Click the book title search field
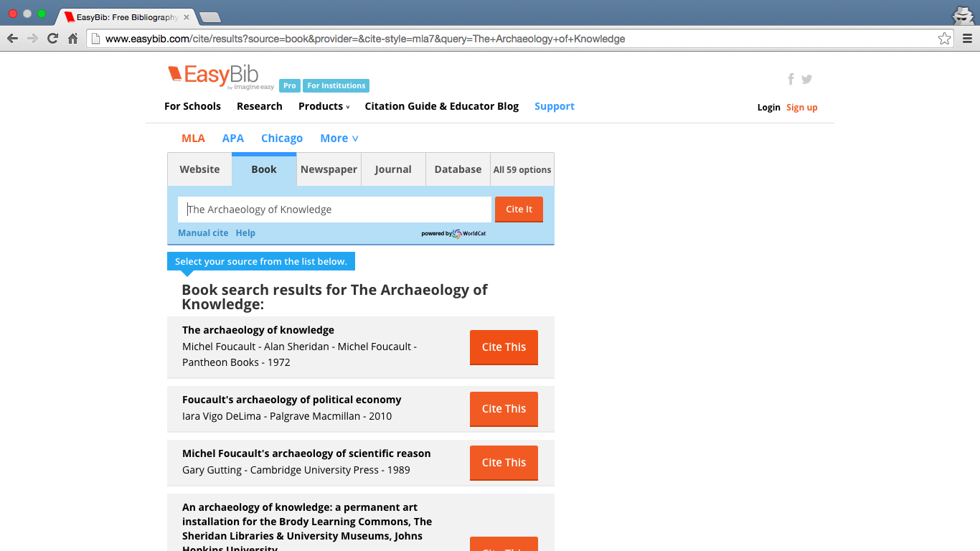980x551 pixels. tap(334, 209)
